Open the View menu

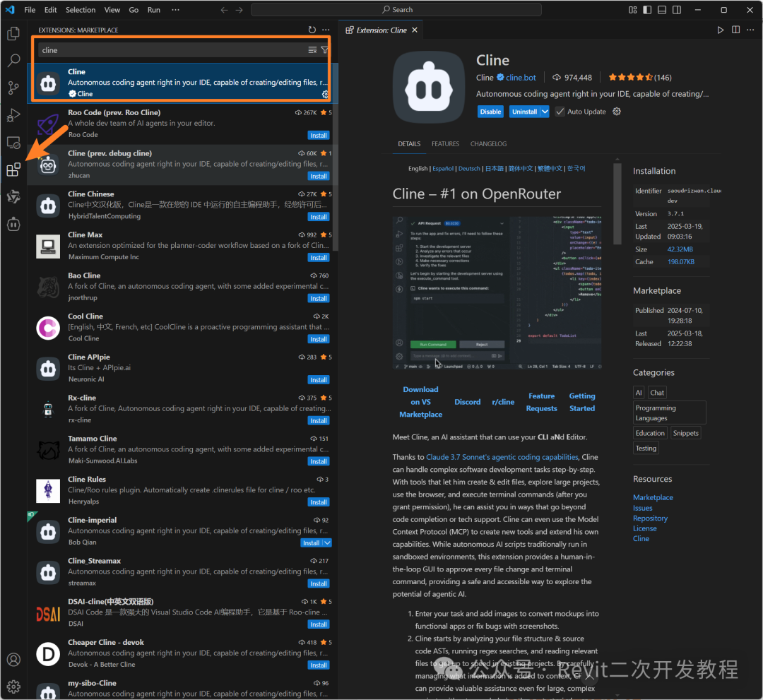112,10
